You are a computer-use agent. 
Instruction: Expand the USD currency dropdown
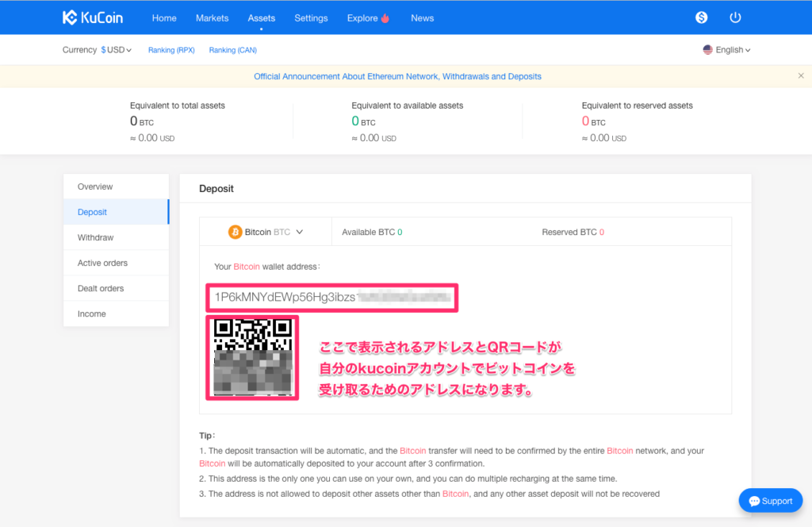point(117,50)
